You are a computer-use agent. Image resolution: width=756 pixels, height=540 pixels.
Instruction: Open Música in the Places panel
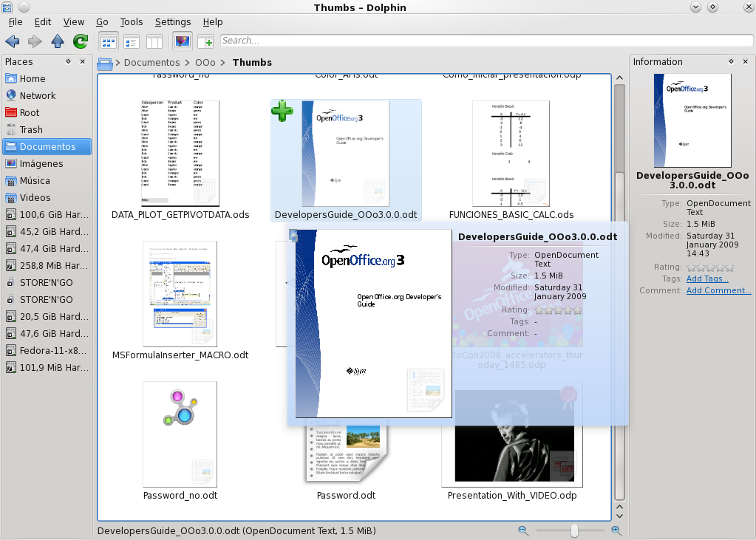pos(47,180)
